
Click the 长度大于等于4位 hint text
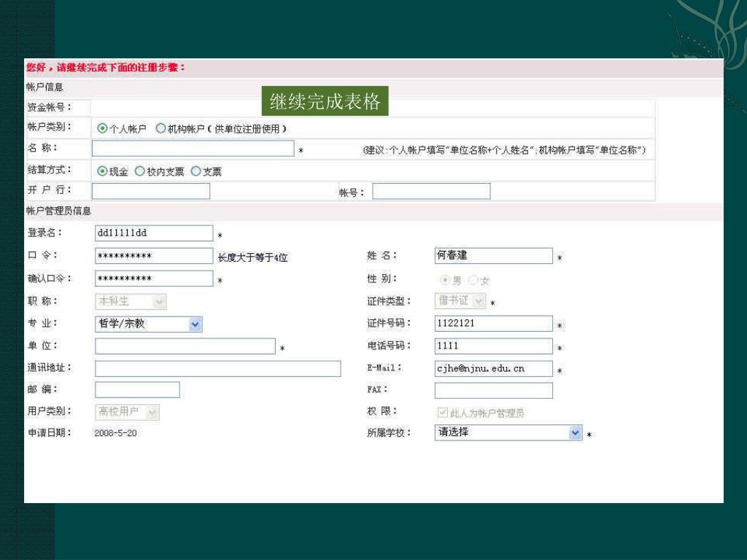pos(252,257)
